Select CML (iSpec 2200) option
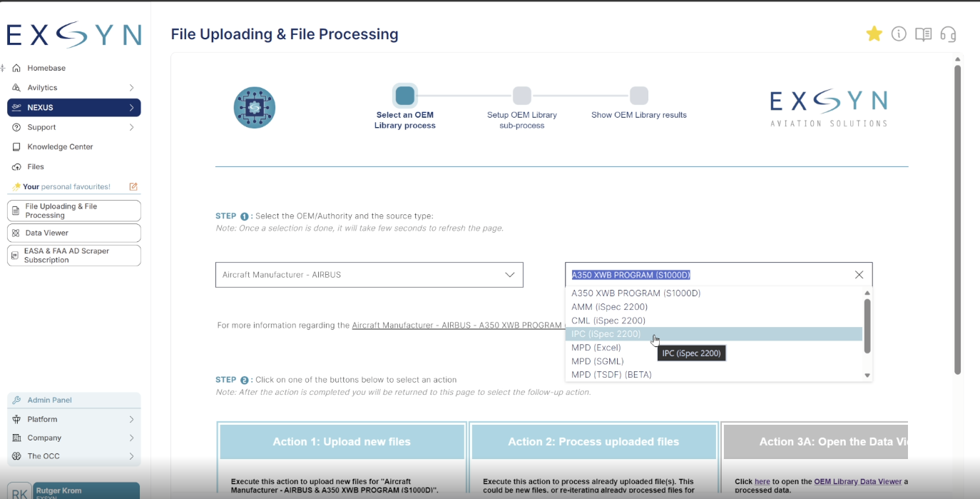 click(x=714, y=321)
